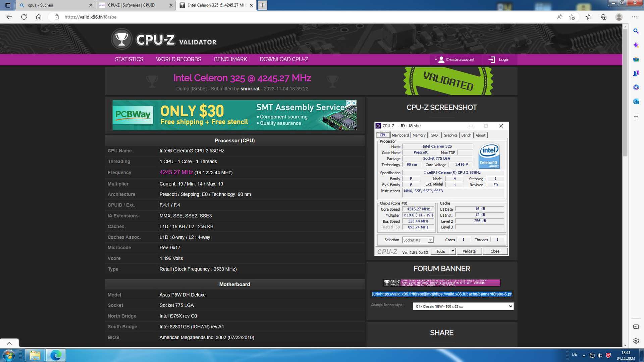Click the PCBWay advertisement banner

[234, 115]
